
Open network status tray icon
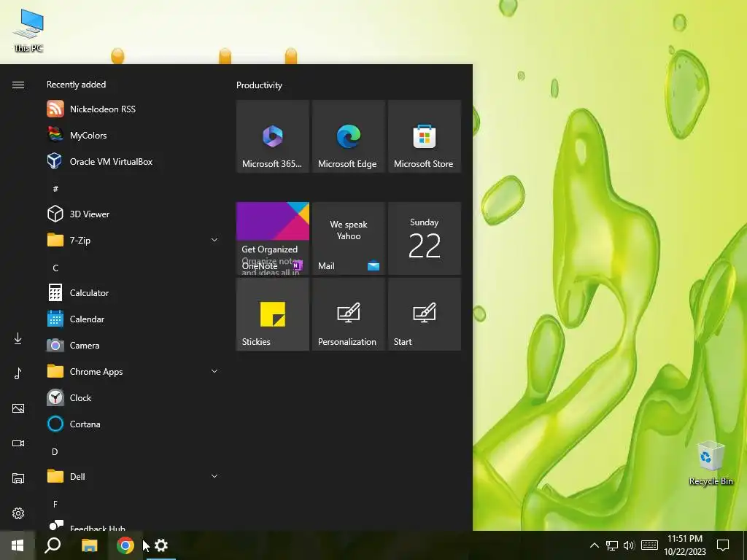[x=612, y=545]
